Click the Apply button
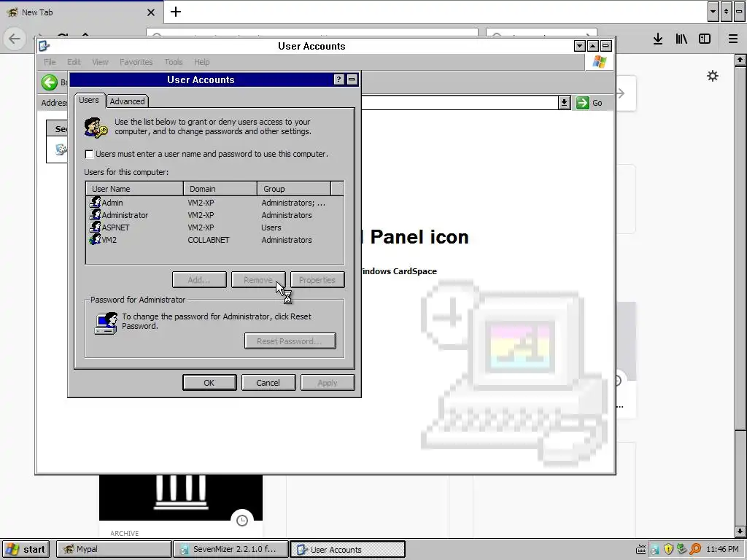 (x=328, y=382)
